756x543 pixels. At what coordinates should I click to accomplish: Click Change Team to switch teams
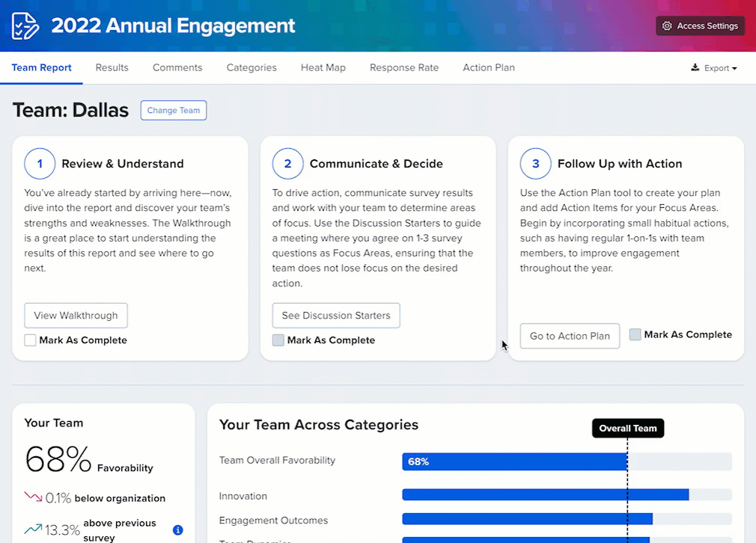click(174, 111)
